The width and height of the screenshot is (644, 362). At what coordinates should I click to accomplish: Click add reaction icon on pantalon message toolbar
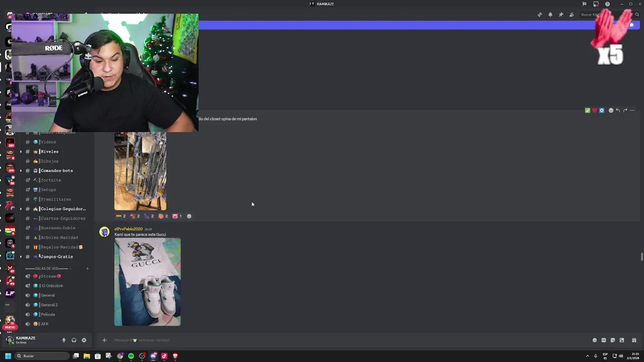point(611,111)
